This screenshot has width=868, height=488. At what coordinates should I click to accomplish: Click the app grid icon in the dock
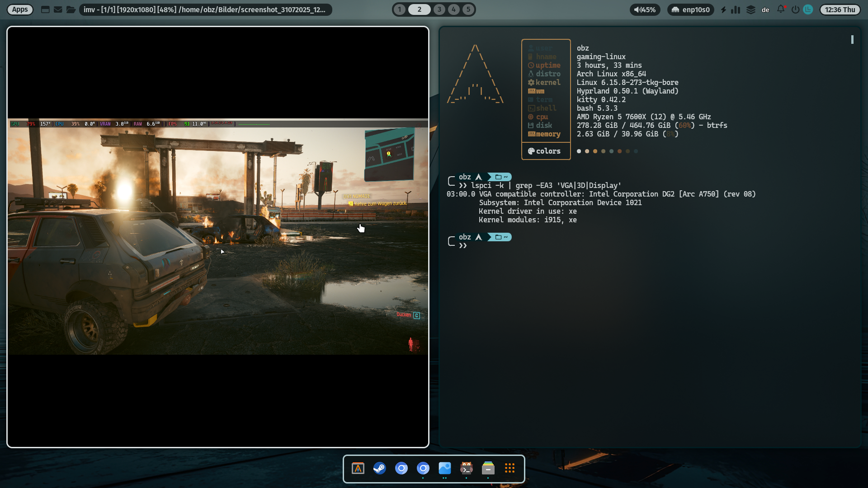[510, 469]
